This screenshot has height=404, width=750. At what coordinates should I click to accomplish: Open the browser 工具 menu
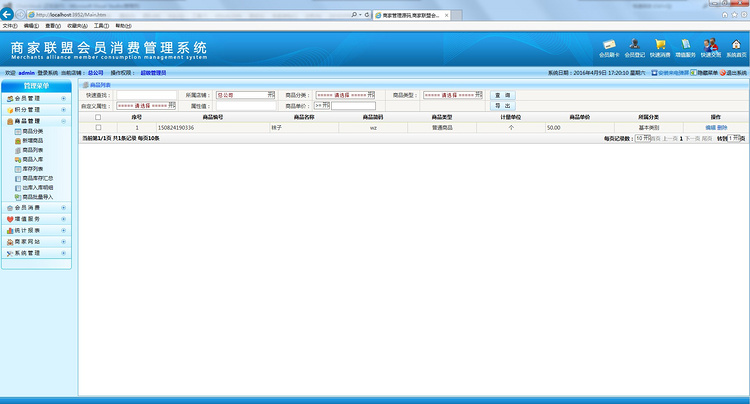pos(101,26)
